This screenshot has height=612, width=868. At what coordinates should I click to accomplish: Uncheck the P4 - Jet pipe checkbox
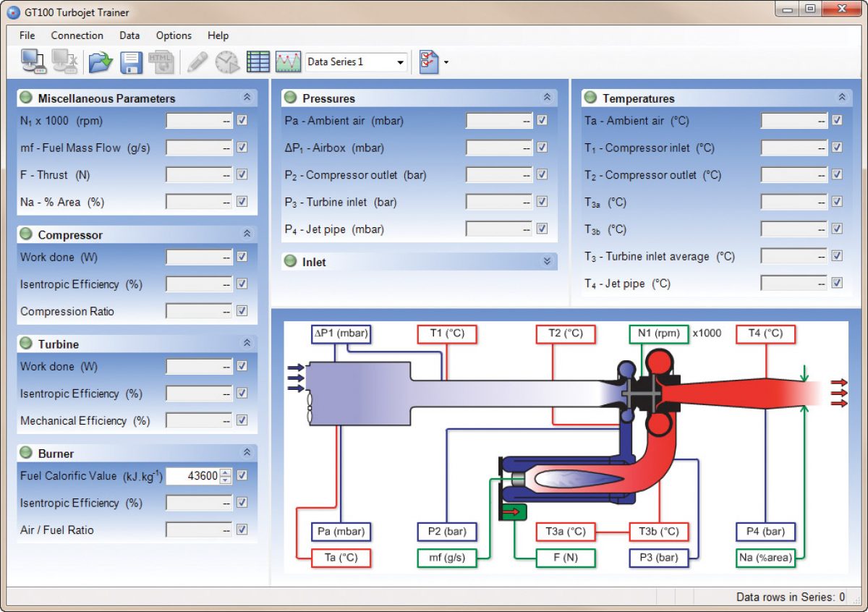[542, 229]
